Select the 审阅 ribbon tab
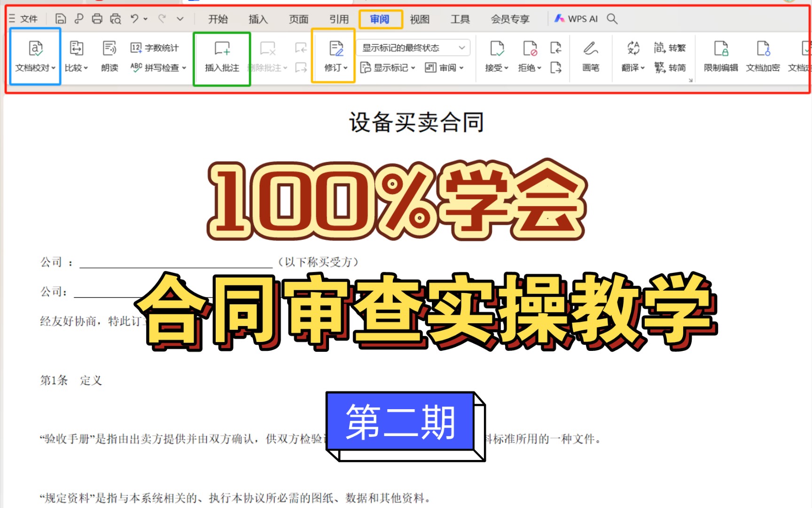 click(x=380, y=19)
